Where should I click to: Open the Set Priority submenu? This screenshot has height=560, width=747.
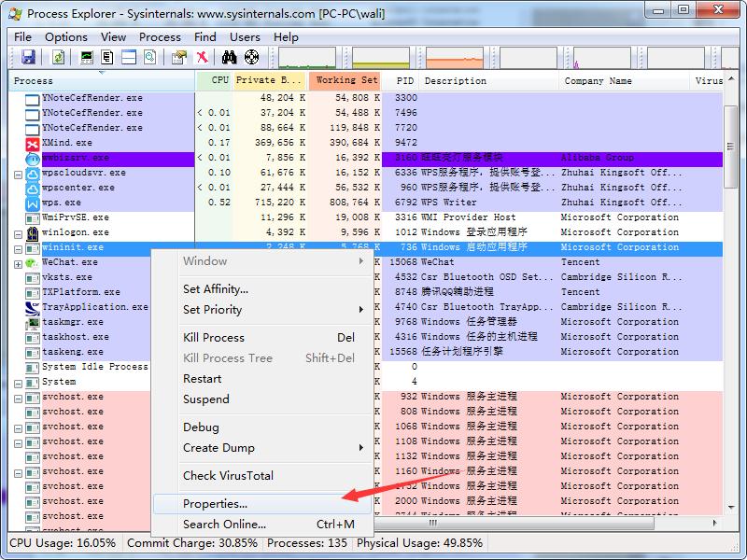click(x=275, y=310)
